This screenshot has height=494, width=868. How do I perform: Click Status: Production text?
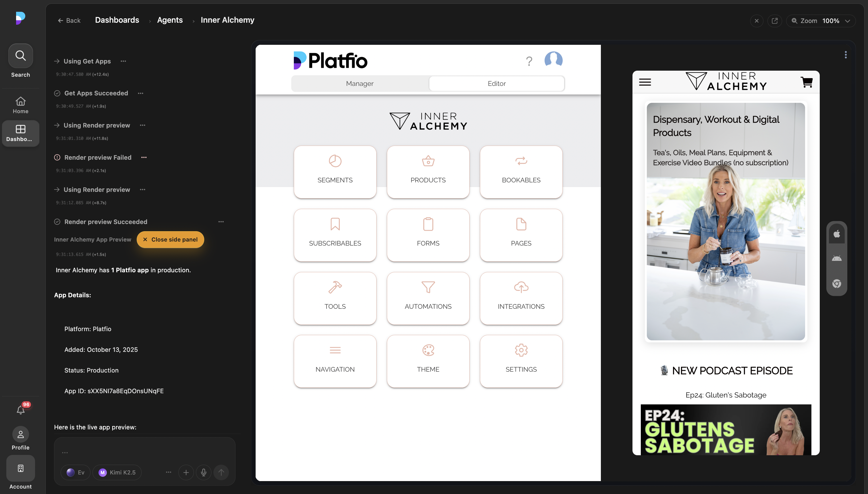[92, 370]
